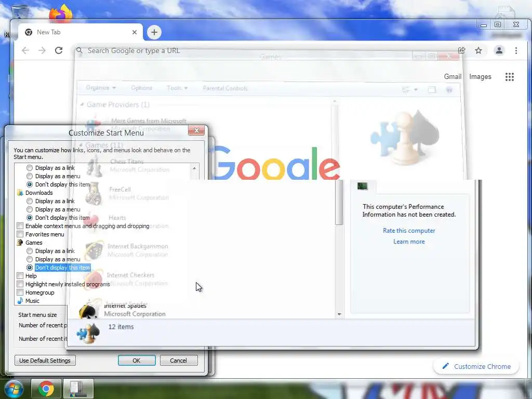Select Downloads Display as a link
The width and height of the screenshot is (532, 399).
coord(30,201)
